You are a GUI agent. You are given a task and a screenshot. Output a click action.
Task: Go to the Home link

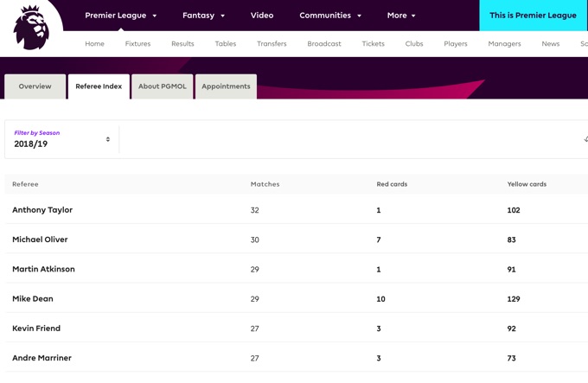pyautogui.click(x=94, y=43)
